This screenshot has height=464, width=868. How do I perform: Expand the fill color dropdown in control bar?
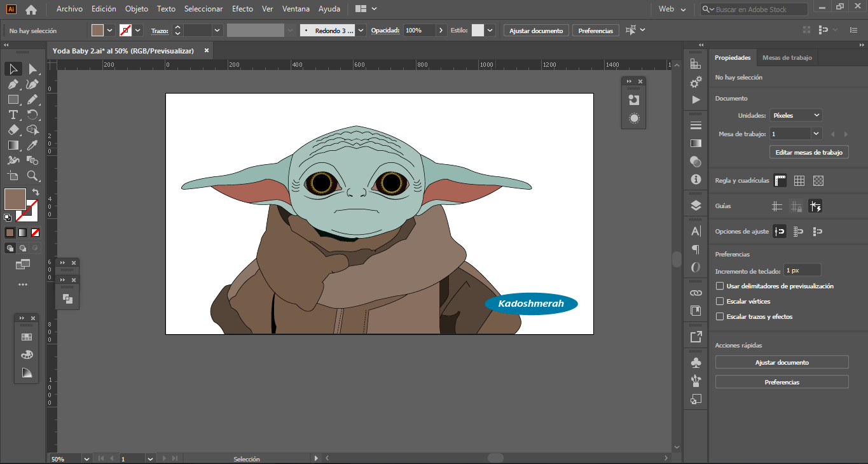coord(110,30)
